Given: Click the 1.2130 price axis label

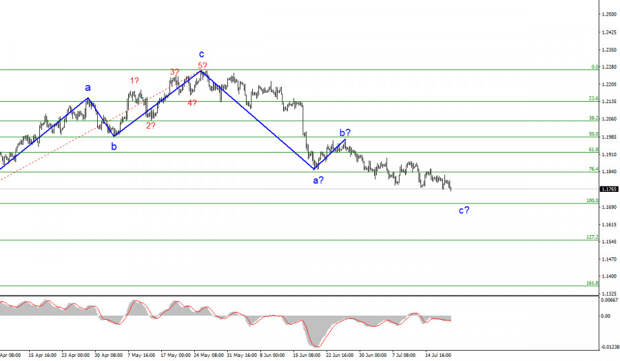Looking at the screenshot, I should (609, 102).
